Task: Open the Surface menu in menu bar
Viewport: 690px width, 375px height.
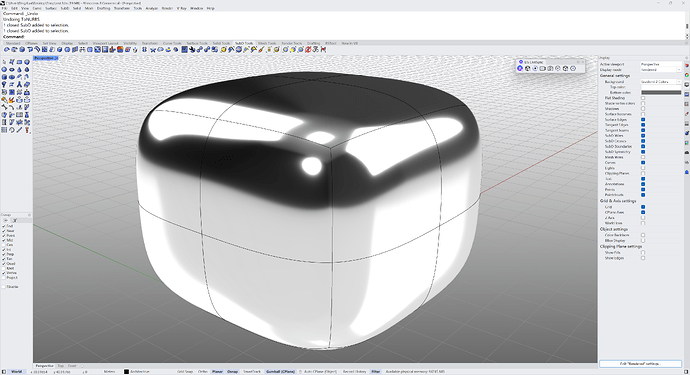Action: [51, 8]
